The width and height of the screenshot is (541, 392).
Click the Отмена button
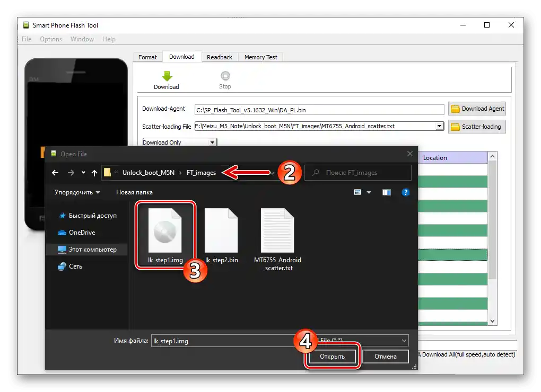[385, 357]
